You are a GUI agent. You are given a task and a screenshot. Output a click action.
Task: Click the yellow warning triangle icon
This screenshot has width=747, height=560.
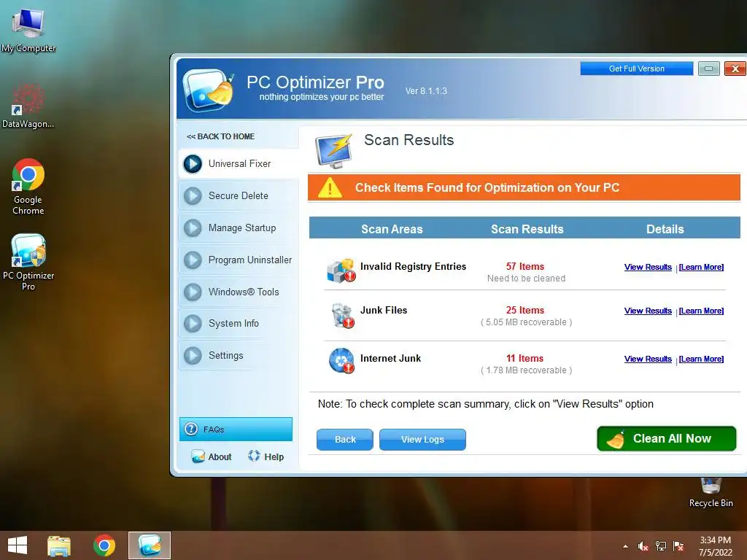click(330, 187)
